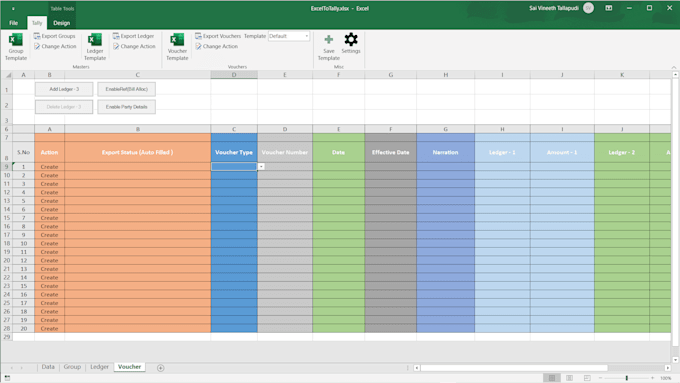Click the 100% zoom level

(x=666, y=378)
